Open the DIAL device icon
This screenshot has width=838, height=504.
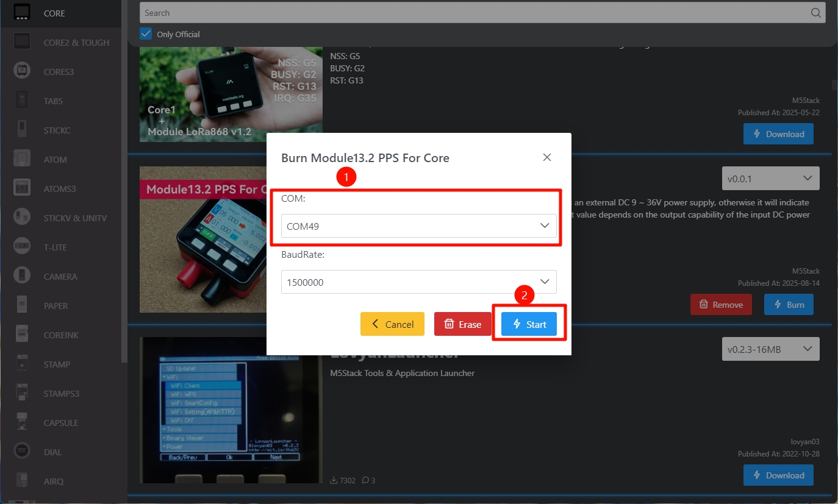coord(22,452)
